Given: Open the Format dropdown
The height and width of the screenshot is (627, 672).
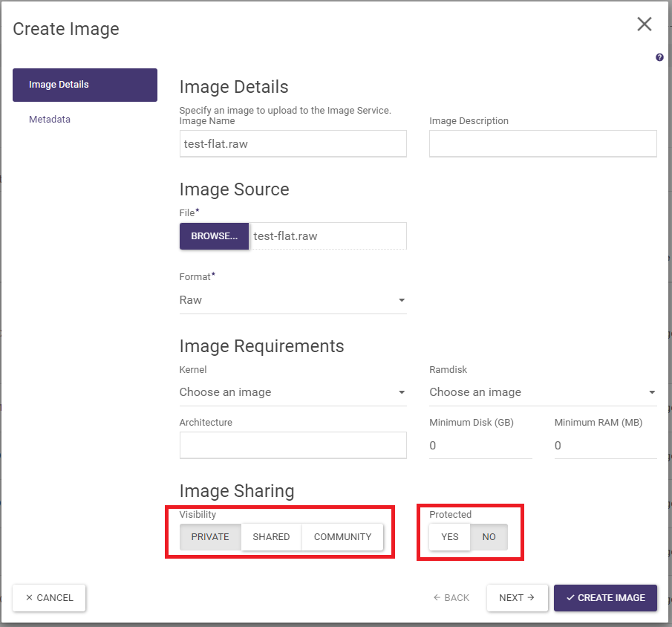Looking at the screenshot, I should pyautogui.click(x=293, y=300).
